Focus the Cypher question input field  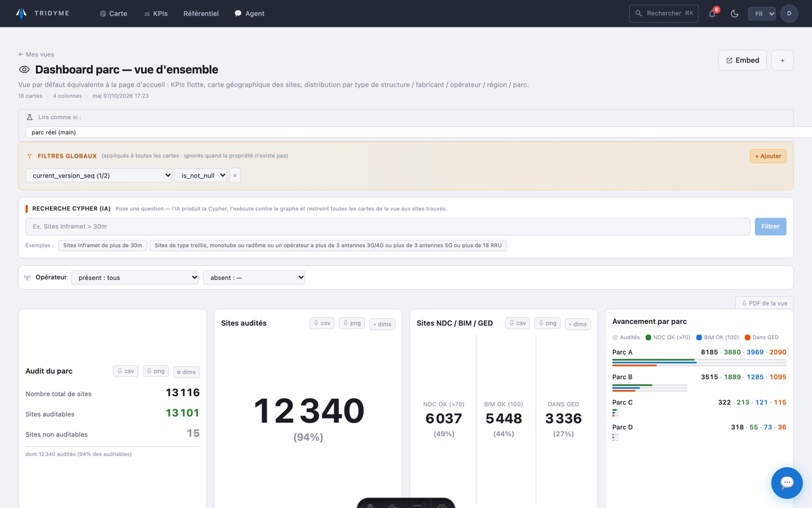coord(387,226)
